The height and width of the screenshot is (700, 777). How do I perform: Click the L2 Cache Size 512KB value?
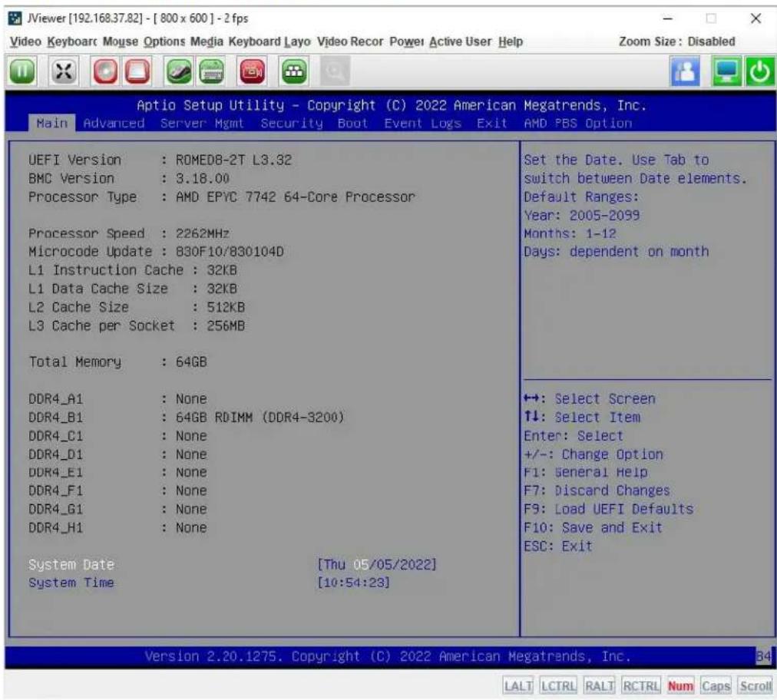(x=226, y=307)
